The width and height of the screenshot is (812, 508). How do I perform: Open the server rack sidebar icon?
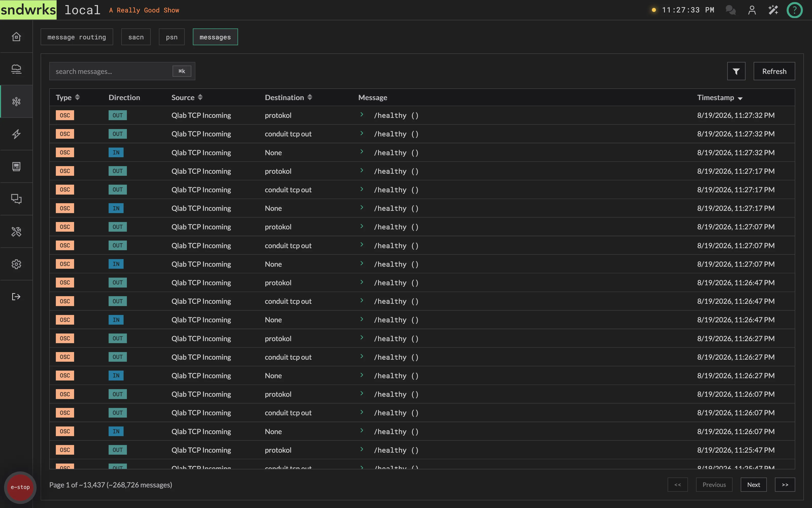pos(16,166)
